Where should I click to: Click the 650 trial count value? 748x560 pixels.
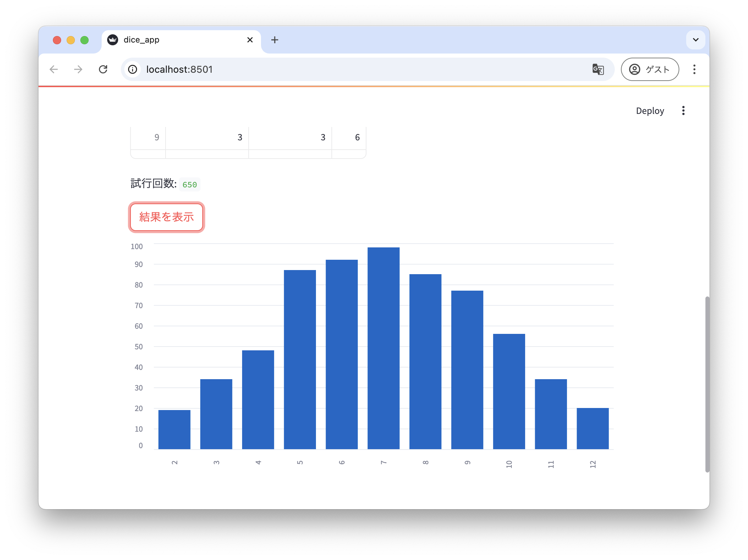[190, 185]
